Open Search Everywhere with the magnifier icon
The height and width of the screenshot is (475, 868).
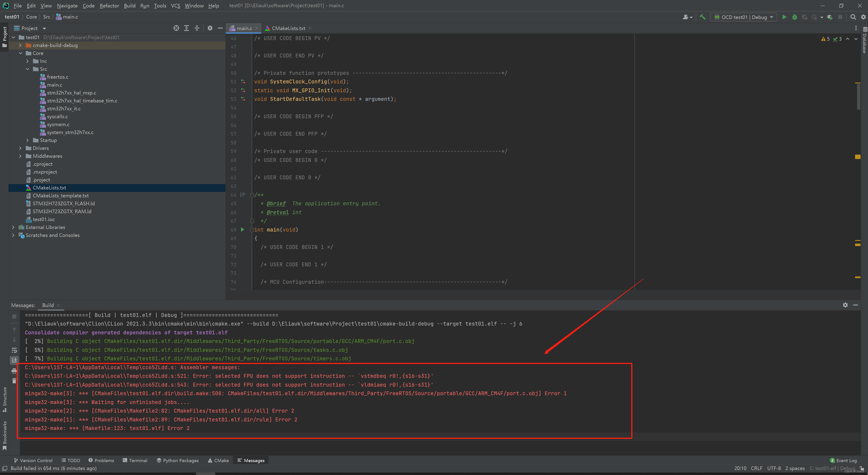[853, 17]
